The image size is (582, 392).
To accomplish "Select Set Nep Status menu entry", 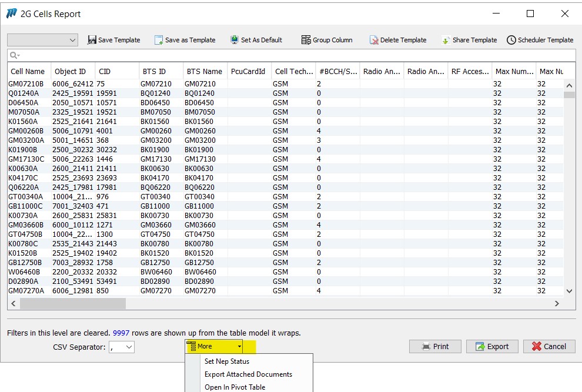I will click(x=227, y=361).
